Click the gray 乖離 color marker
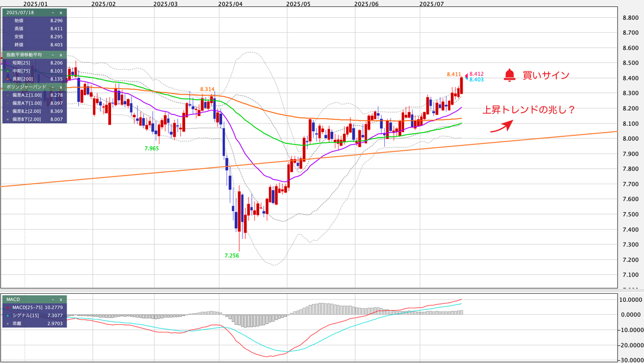Image resolution: width=644 pixels, height=363 pixels. pos(6,324)
